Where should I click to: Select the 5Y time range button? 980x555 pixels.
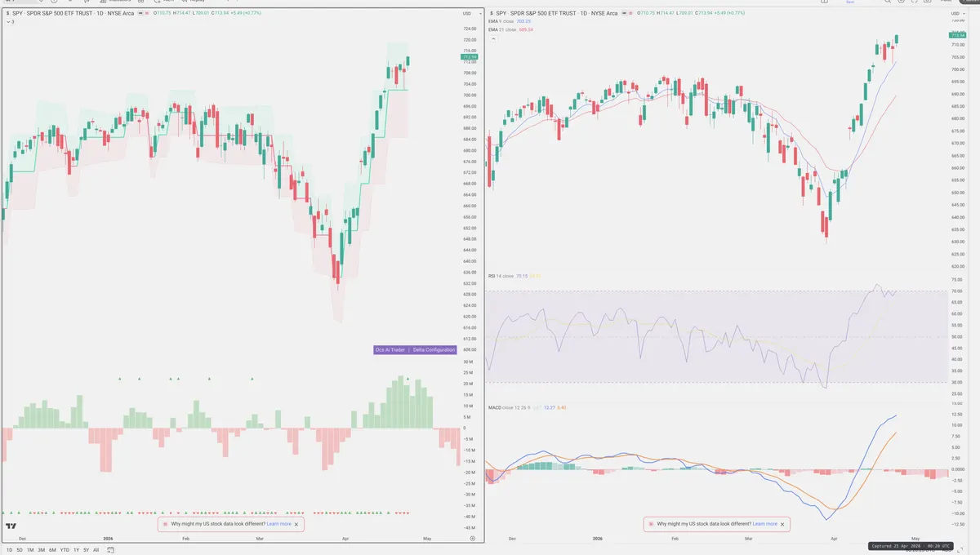coord(87,550)
